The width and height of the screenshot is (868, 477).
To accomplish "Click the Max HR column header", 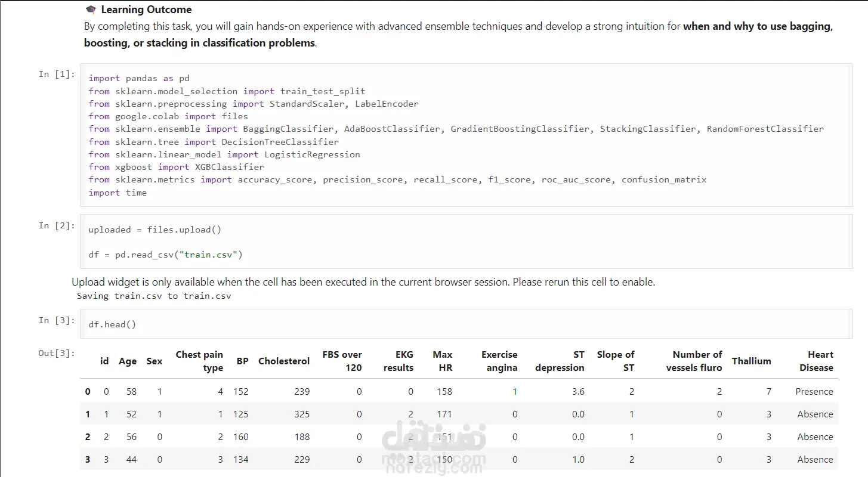I will 443,361.
